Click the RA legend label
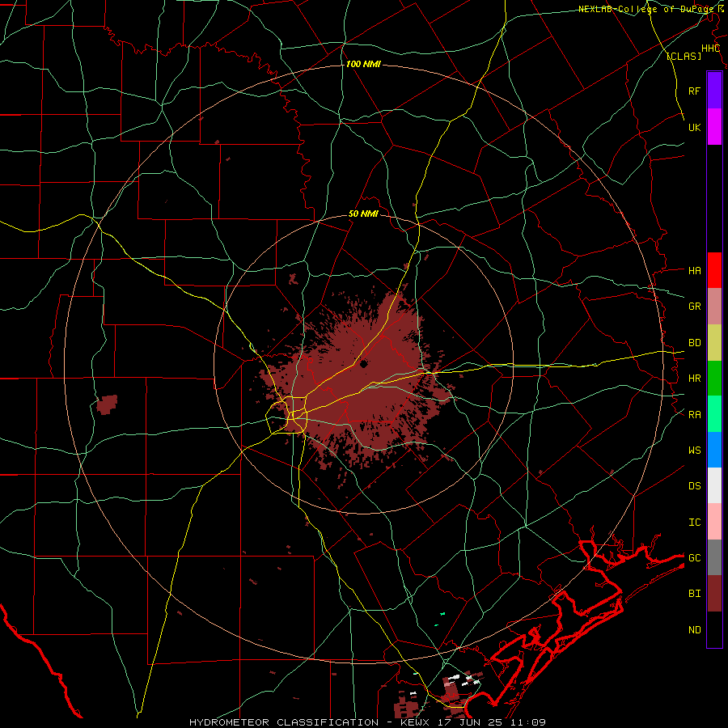This screenshot has height=728, width=728. point(694,415)
